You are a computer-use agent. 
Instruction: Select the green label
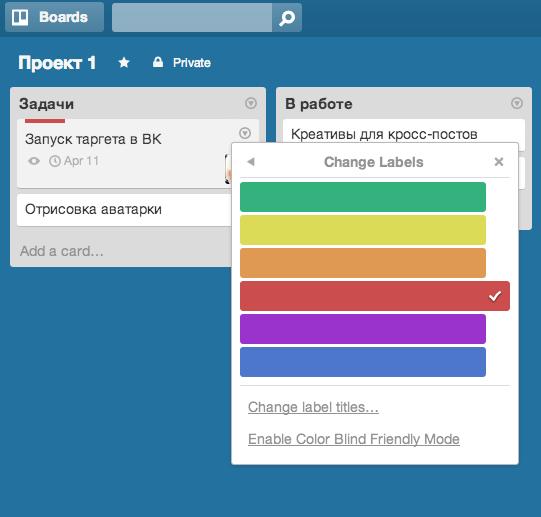click(x=363, y=197)
